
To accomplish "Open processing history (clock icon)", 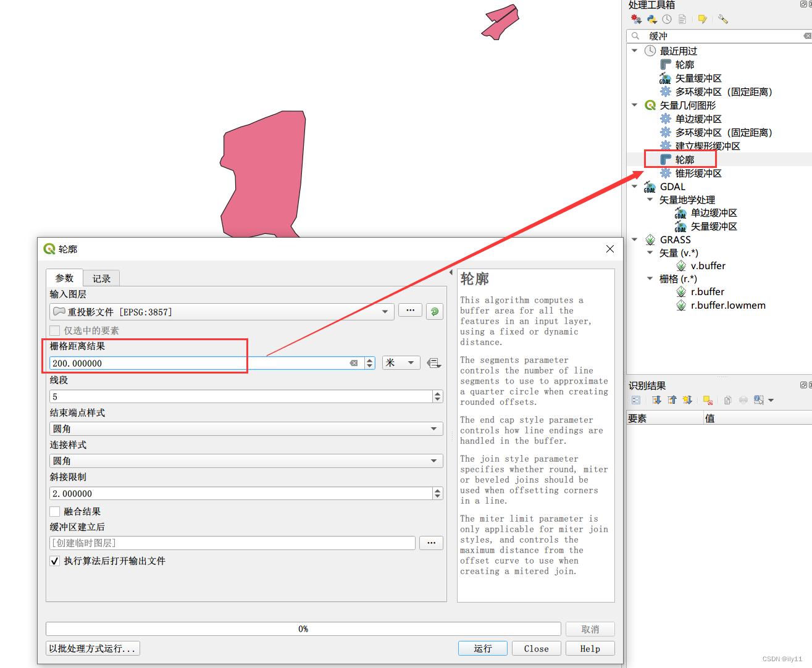I will [667, 19].
